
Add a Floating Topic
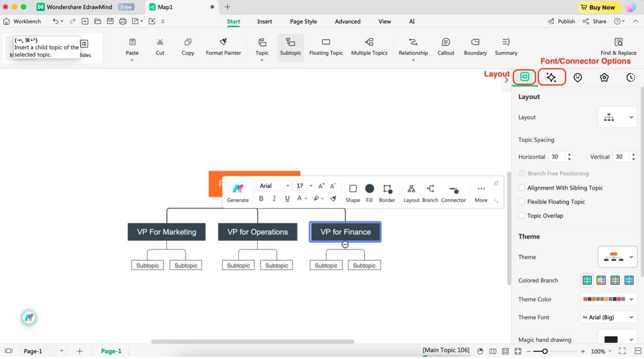pyautogui.click(x=326, y=47)
